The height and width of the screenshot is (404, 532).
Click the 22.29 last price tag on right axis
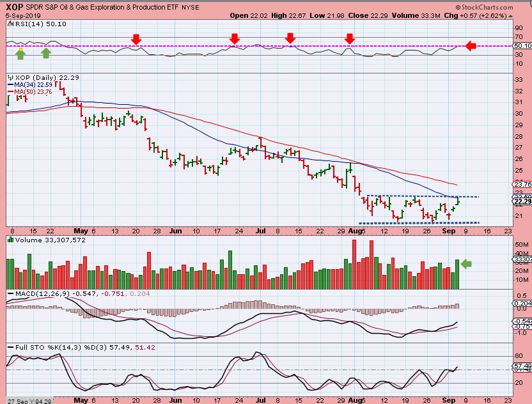523,202
